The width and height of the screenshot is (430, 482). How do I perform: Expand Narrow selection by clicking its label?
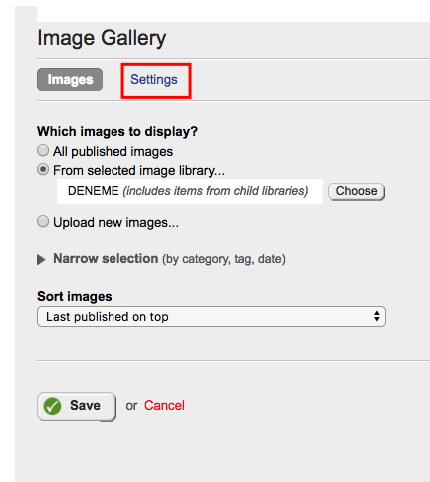(106, 259)
